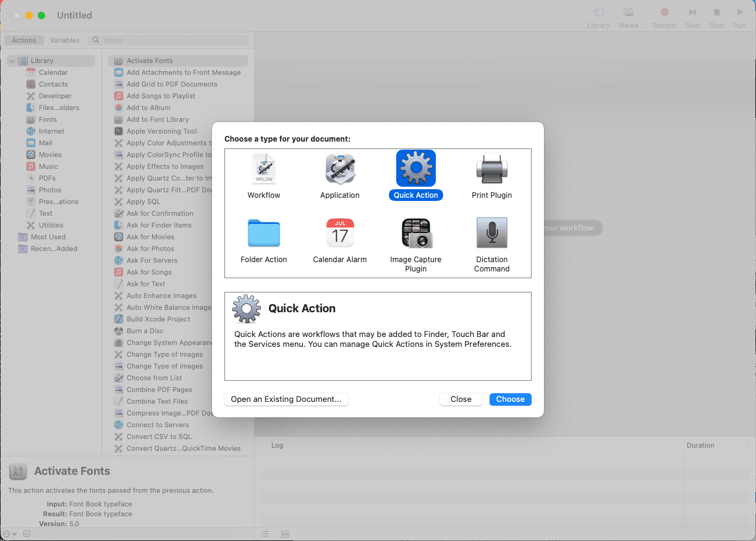This screenshot has height=541, width=756.
Task: Show the log list view icon
Action: [265, 534]
